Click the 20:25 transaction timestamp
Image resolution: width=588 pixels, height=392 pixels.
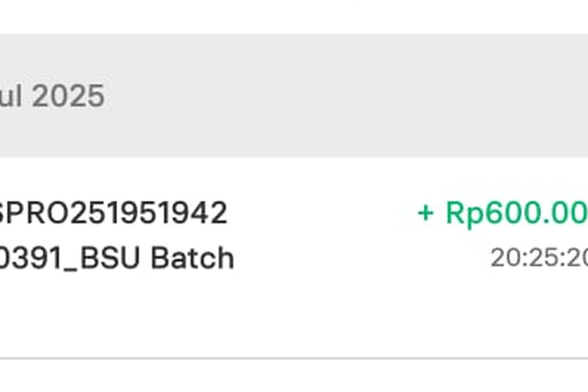coord(539,257)
